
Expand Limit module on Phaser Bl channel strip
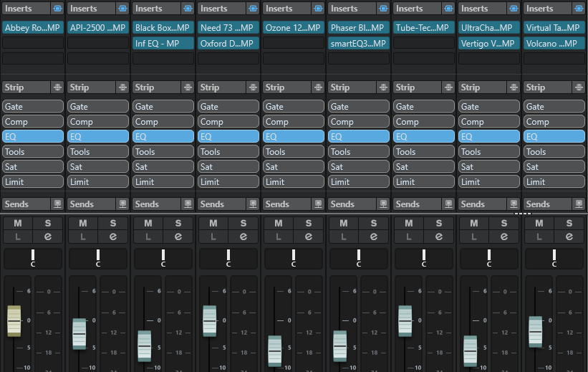[x=359, y=181]
